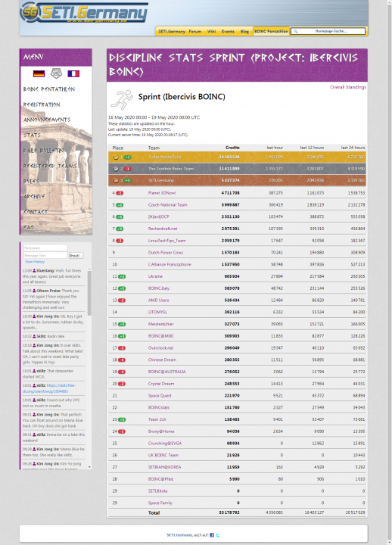This screenshot has width=392, height=545.
Task: Click the shoutbox scrollbar thumb
Action: point(89,293)
